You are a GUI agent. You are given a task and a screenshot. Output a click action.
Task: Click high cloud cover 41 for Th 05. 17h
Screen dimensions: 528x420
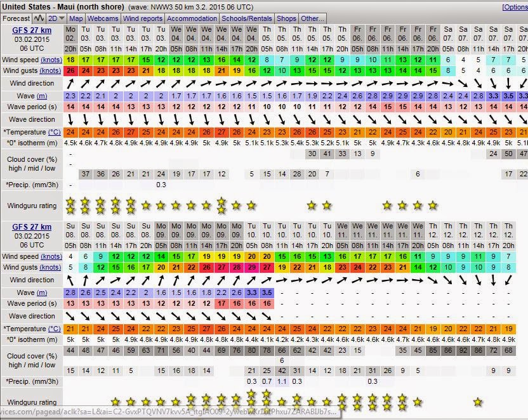327,154
